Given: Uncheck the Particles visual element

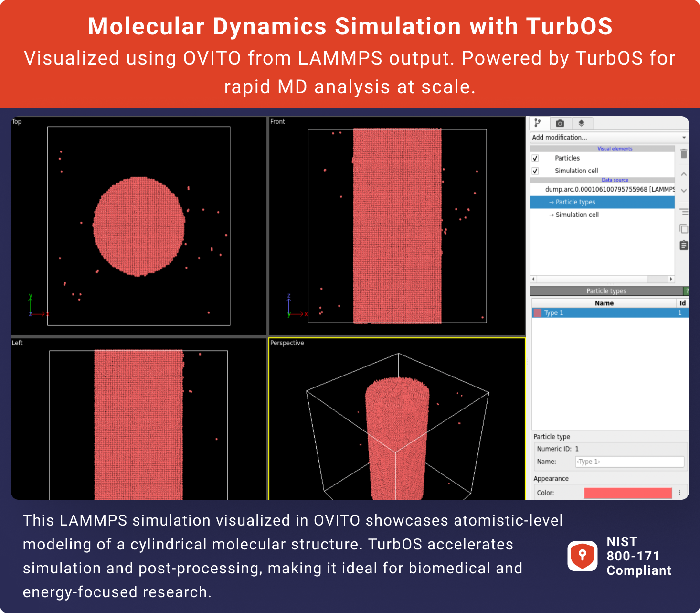Looking at the screenshot, I should click(x=535, y=158).
